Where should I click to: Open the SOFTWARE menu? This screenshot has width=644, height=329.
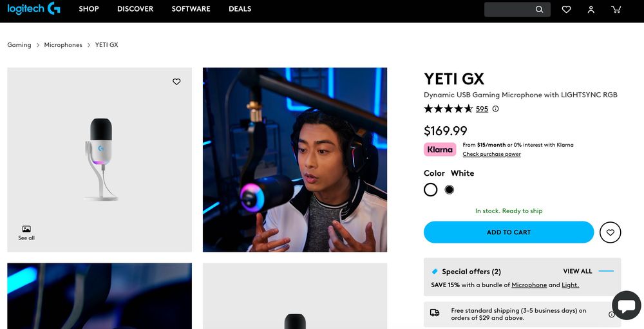[x=191, y=9]
